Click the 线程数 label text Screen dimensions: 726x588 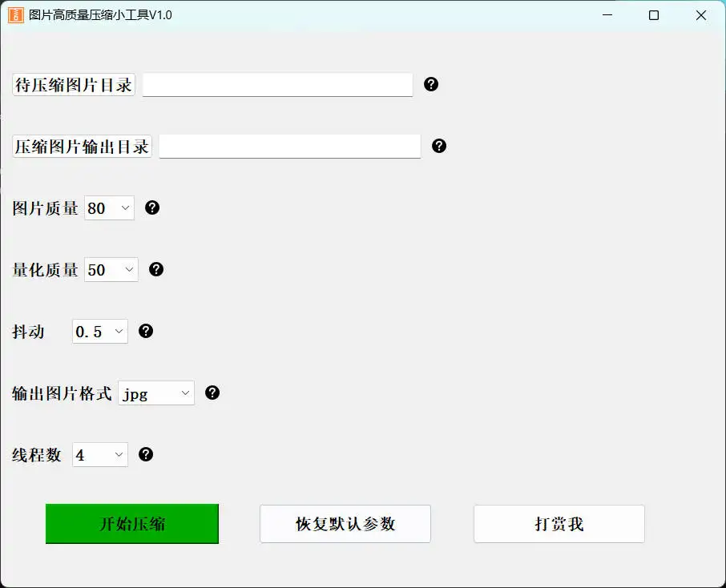(x=37, y=455)
